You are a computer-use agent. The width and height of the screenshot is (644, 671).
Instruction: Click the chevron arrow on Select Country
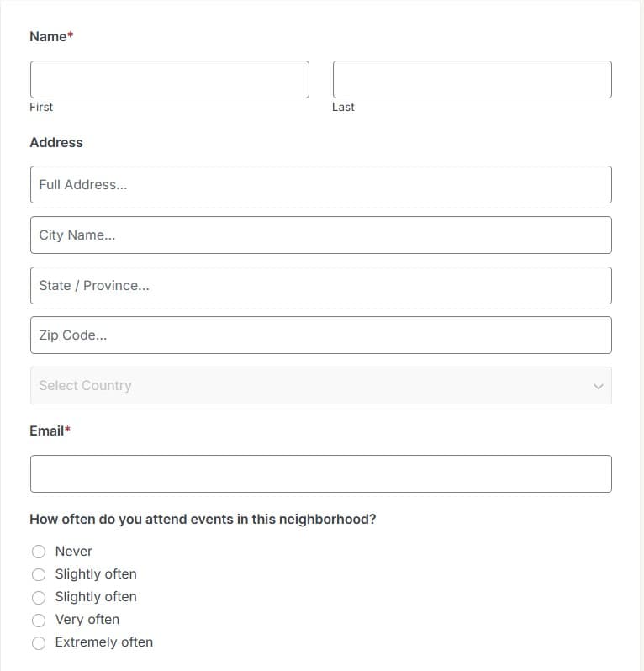click(599, 387)
